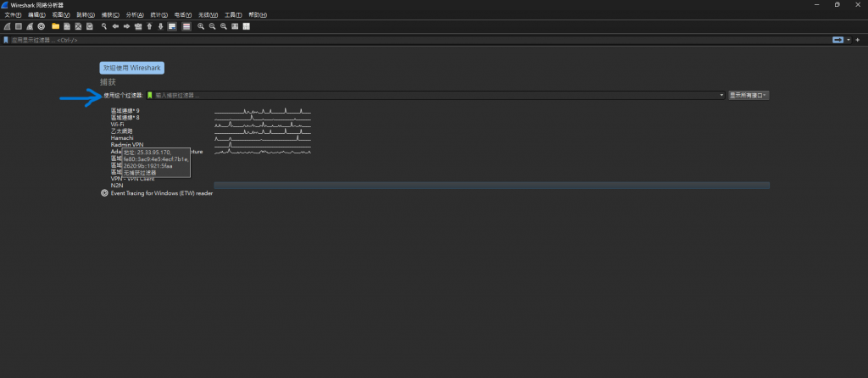Apply display filter with blue arrow button
Viewport: 868px width, 378px height.
click(837, 40)
